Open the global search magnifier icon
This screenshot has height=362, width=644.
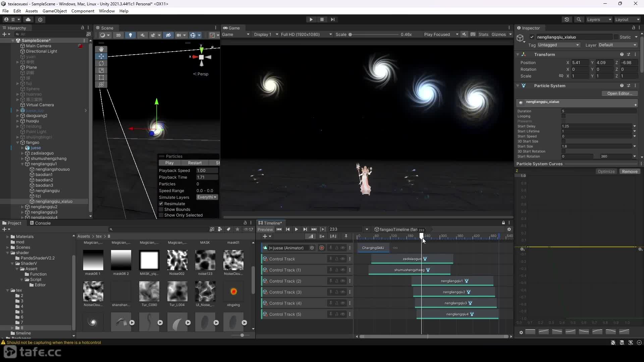pyautogui.click(x=579, y=19)
